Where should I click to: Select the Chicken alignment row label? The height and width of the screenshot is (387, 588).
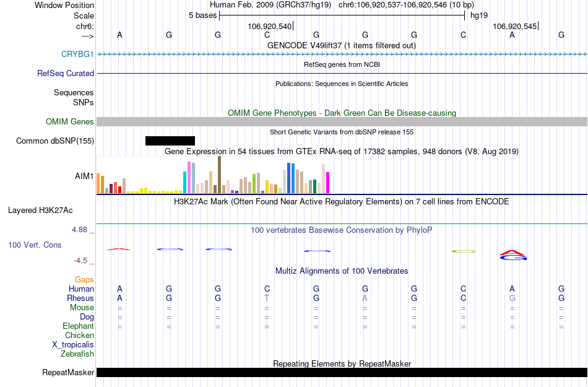[79, 335]
